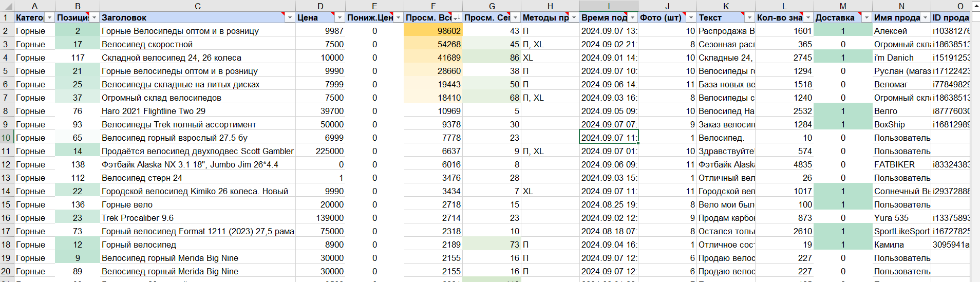Expand the Заголовок column filter dropdown
This screenshot has width=980, height=282.
click(290, 17)
